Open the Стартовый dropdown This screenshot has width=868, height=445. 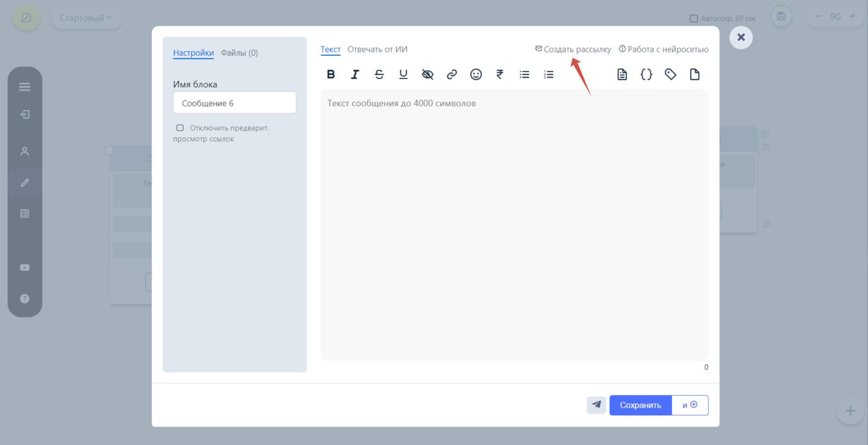click(86, 18)
